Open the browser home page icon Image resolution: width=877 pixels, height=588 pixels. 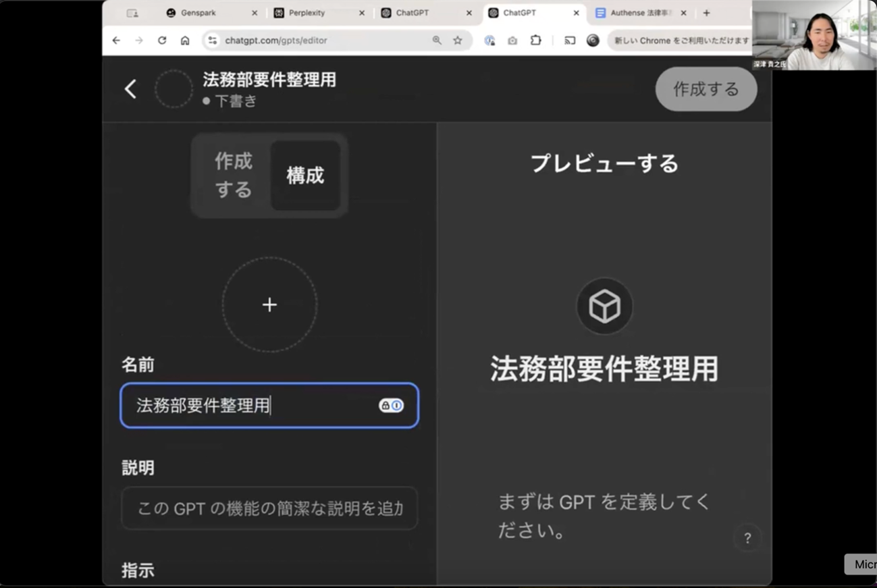pos(185,41)
